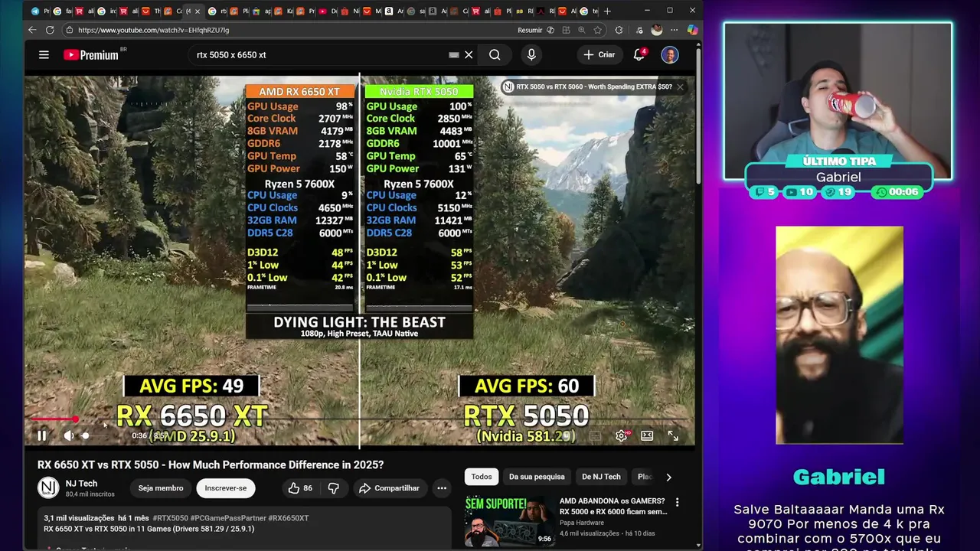Open the Criar create menu

click(599, 55)
